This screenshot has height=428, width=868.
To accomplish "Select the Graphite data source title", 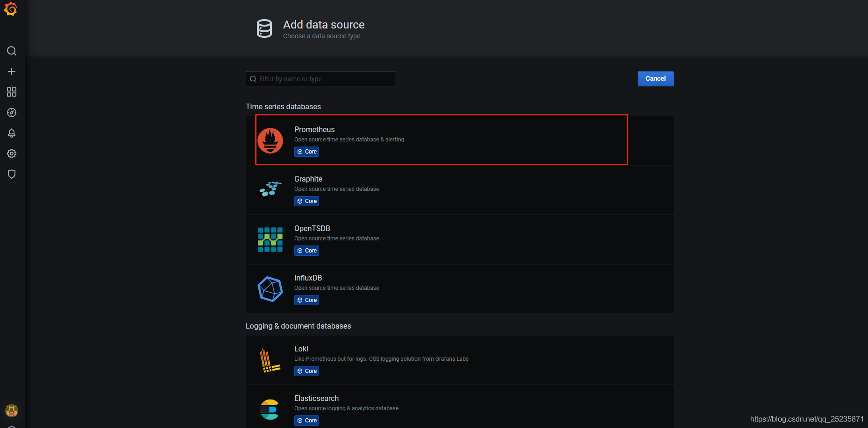I will 308,179.
